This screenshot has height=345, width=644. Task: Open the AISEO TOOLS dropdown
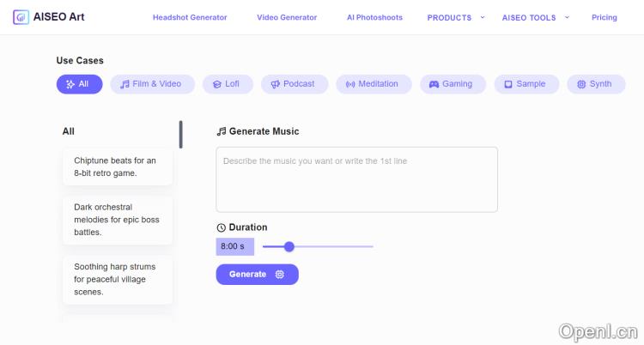click(x=536, y=17)
